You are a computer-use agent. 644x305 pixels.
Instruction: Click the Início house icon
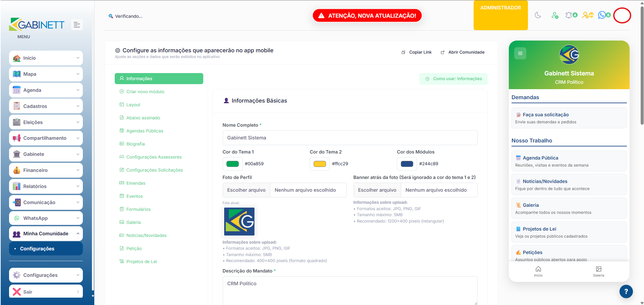tap(17, 58)
